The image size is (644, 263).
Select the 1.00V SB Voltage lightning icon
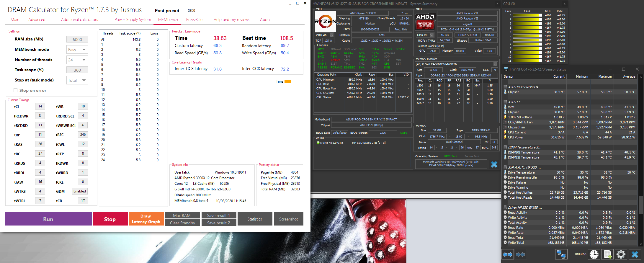[x=505, y=117]
